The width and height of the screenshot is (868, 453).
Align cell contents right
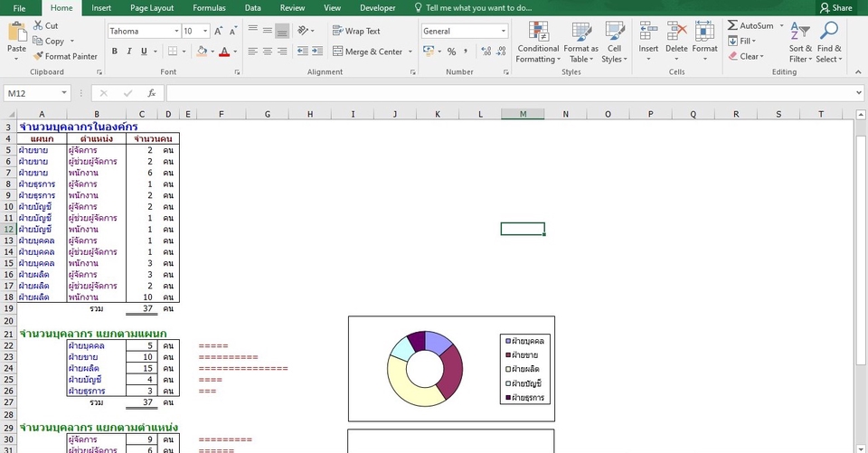282,52
